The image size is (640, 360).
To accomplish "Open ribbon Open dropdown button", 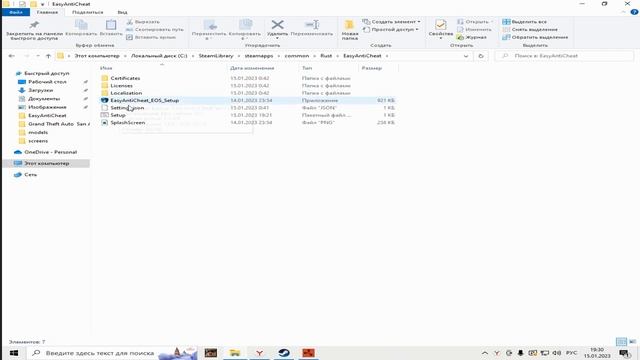I will coord(475,22).
